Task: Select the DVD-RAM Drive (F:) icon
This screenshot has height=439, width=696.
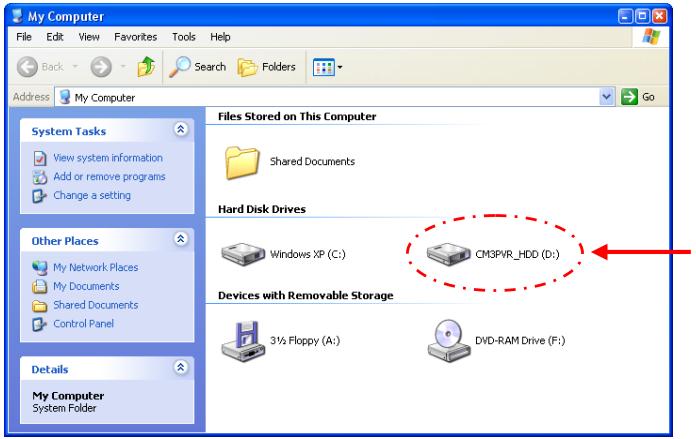Action: tap(449, 340)
